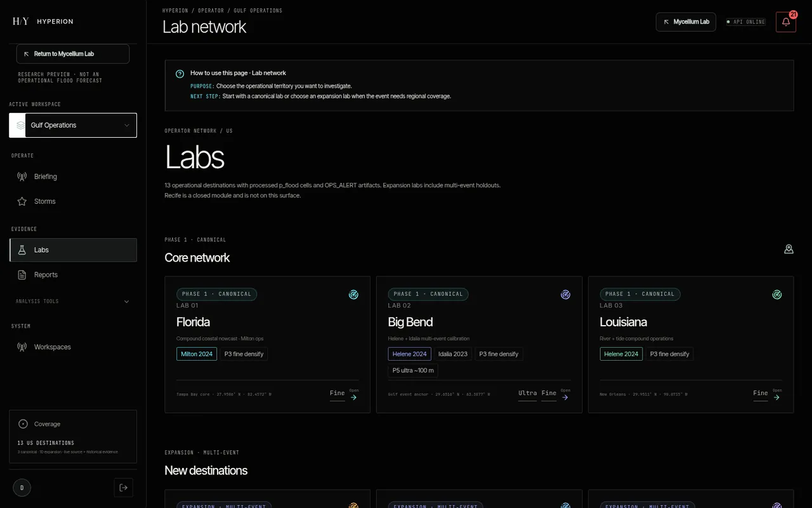Viewport: 812px width, 508px height.
Task: Open Briefing in the sidebar
Action: 73,177
